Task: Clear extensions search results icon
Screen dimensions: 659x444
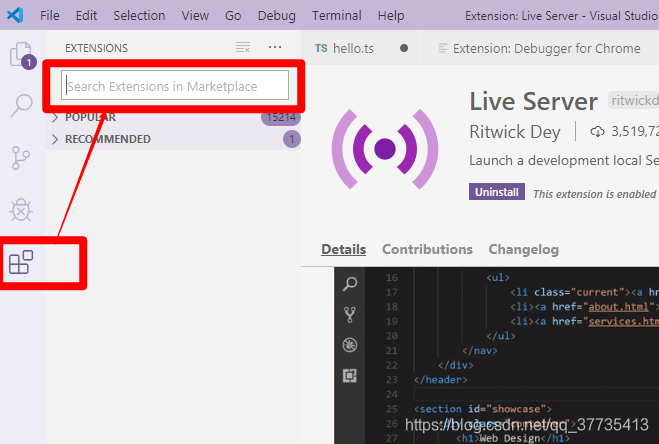Action: point(243,47)
